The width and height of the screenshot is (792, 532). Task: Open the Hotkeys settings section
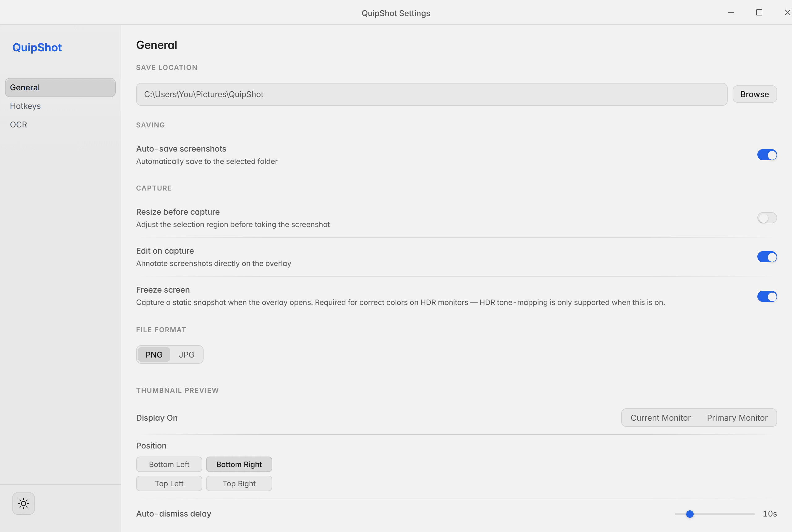click(x=60, y=106)
